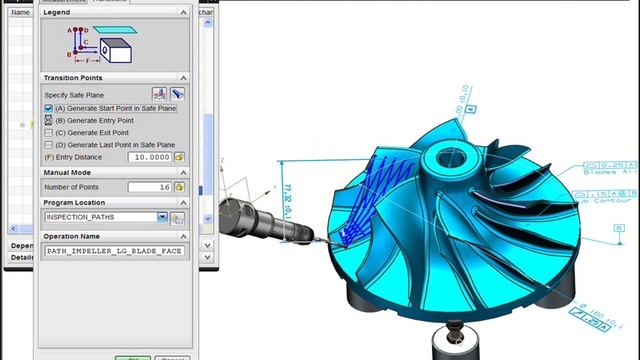Select the 77.32 ±0.1 dimension annotation
640x360 pixels.
287,201
